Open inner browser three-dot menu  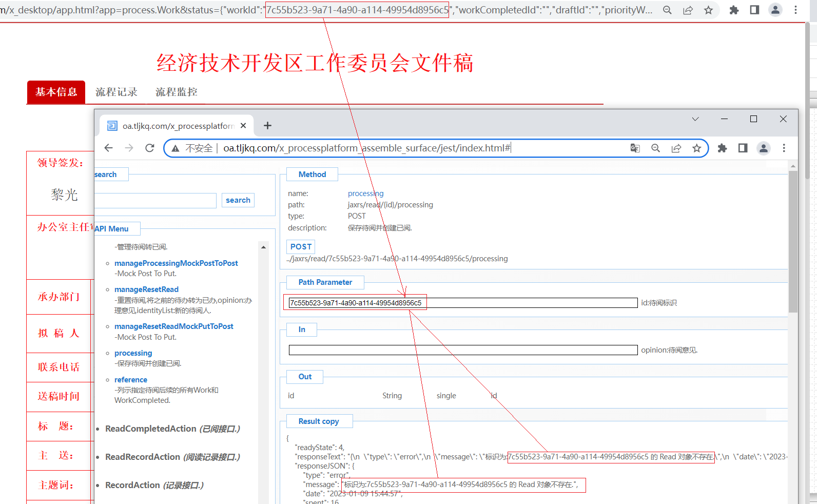[x=784, y=148]
